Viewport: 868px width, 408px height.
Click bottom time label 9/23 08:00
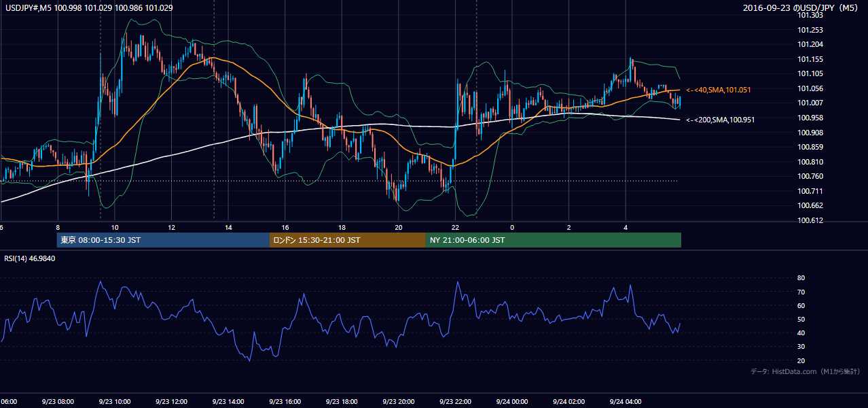click(58, 402)
